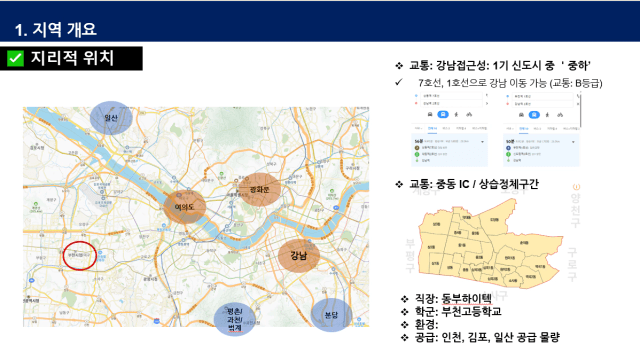
Task: Select the 환경: bullet line
Action: 427,324
